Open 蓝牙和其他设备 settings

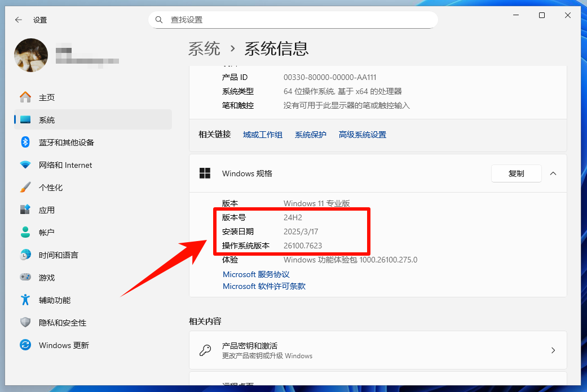coord(93,142)
